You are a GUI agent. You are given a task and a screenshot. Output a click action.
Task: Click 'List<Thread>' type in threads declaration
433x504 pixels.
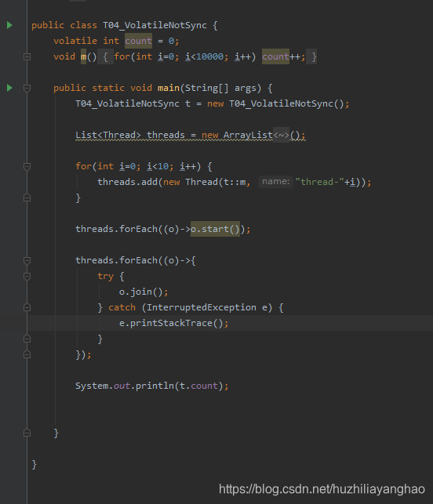tap(108, 135)
